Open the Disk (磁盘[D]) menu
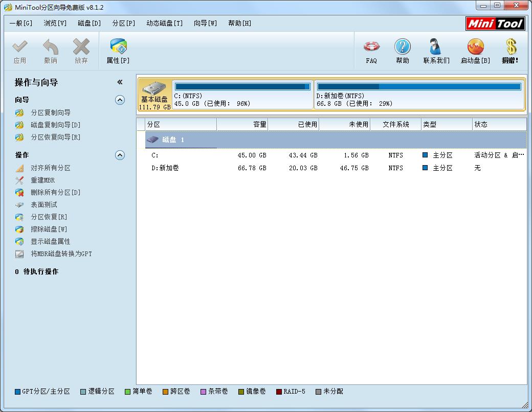The height and width of the screenshot is (412, 532). (x=89, y=23)
